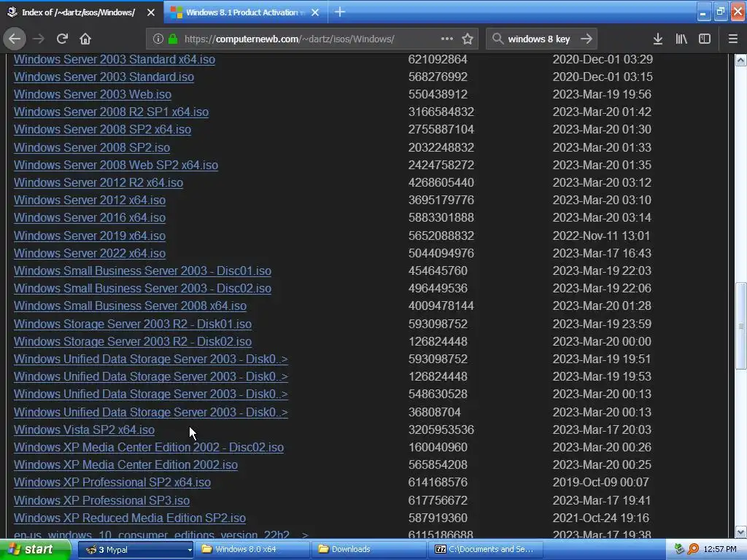The width and height of the screenshot is (747, 560).
Task: Reload the current page
Action: coord(62,39)
